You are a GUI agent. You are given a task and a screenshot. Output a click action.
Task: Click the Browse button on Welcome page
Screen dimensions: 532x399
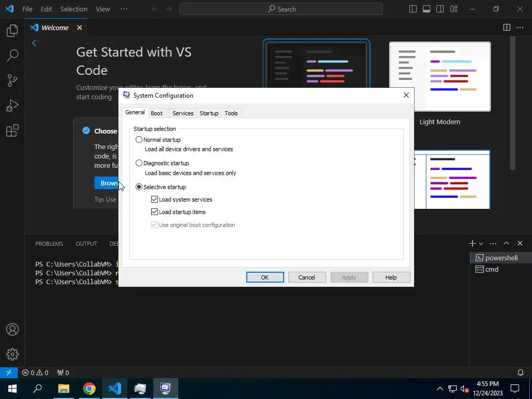(x=107, y=183)
